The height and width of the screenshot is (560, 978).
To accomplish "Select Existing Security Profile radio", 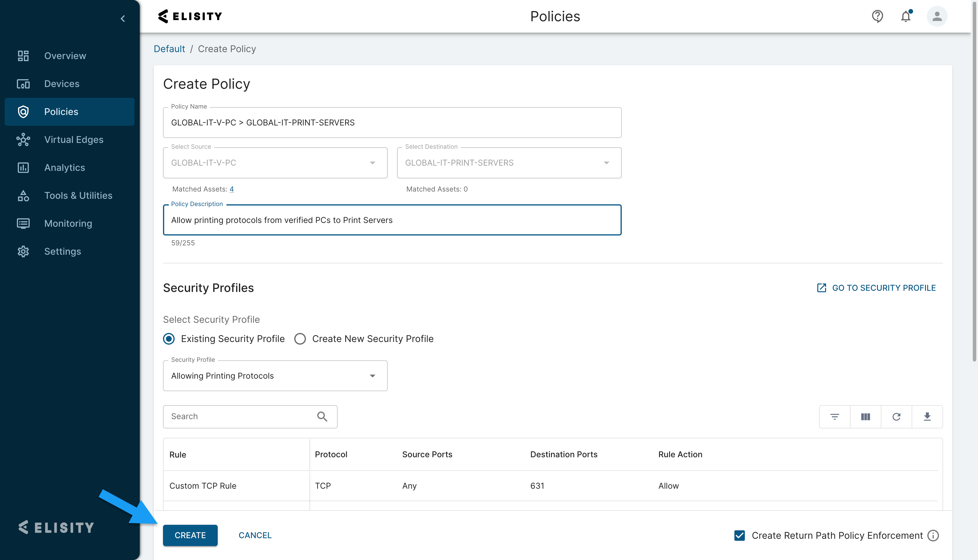I will [x=169, y=339].
